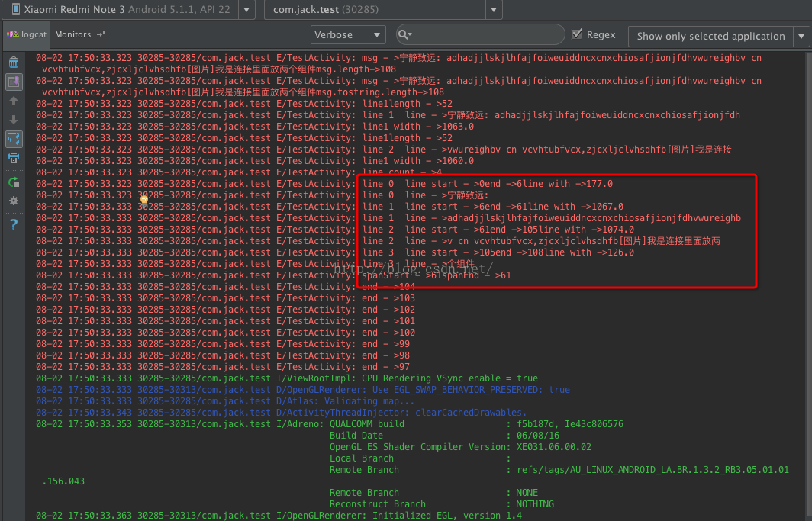This screenshot has width=812, height=521.
Task: Click the phone device icon
Action: (15, 9)
